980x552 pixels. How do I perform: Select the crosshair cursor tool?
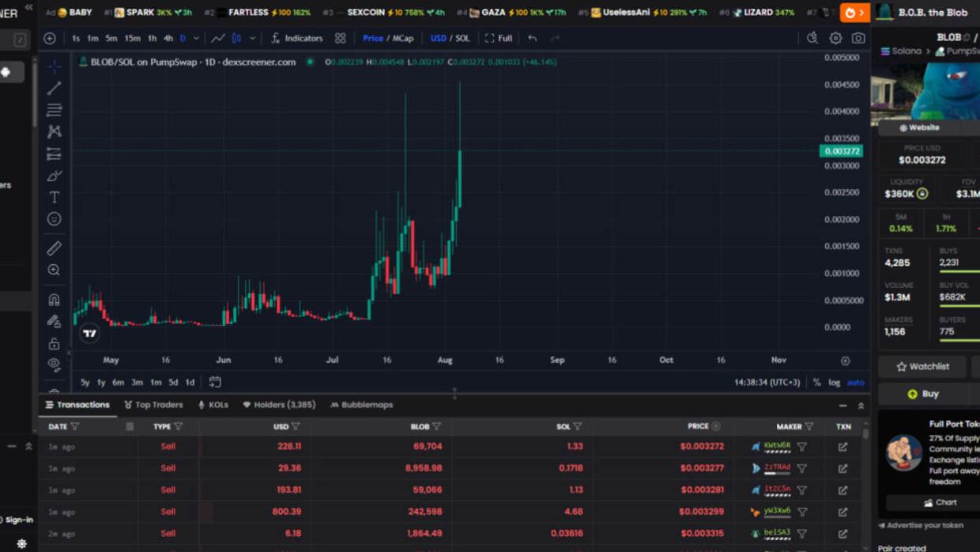[54, 66]
